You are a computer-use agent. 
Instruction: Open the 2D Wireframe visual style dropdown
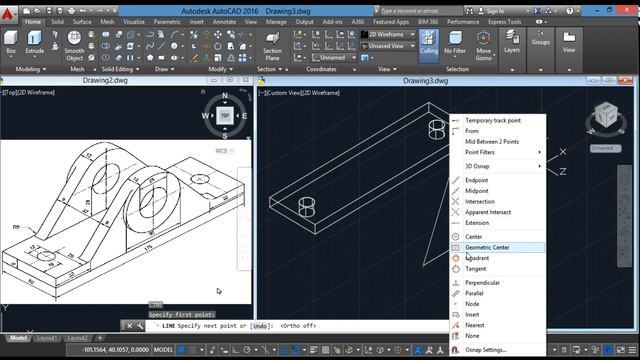(388, 35)
